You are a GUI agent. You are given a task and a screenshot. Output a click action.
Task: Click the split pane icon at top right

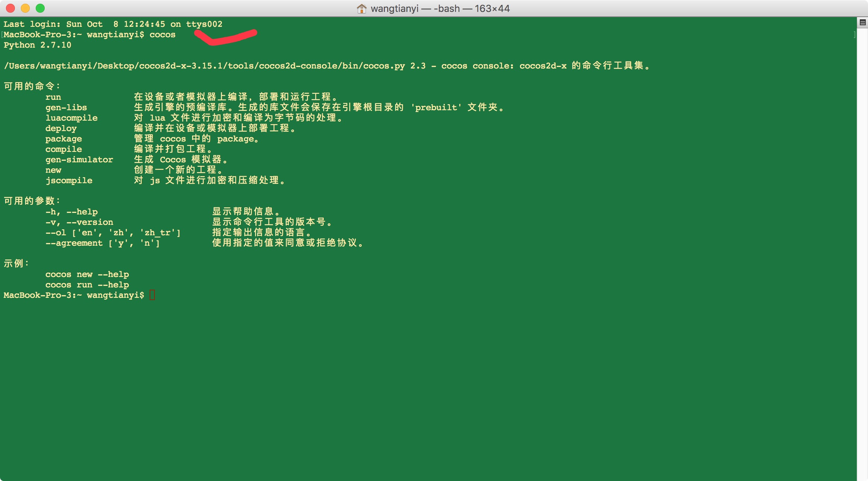pyautogui.click(x=862, y=23)
